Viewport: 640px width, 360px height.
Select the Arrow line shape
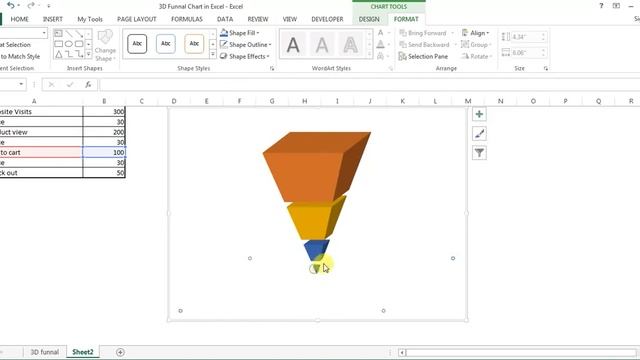click(x=79, y=33)
